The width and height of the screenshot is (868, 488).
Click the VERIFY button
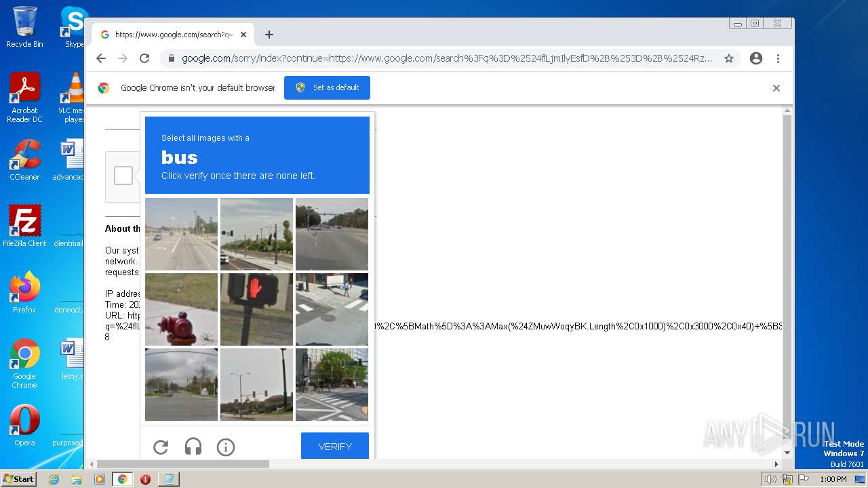[x=335, y=446]
